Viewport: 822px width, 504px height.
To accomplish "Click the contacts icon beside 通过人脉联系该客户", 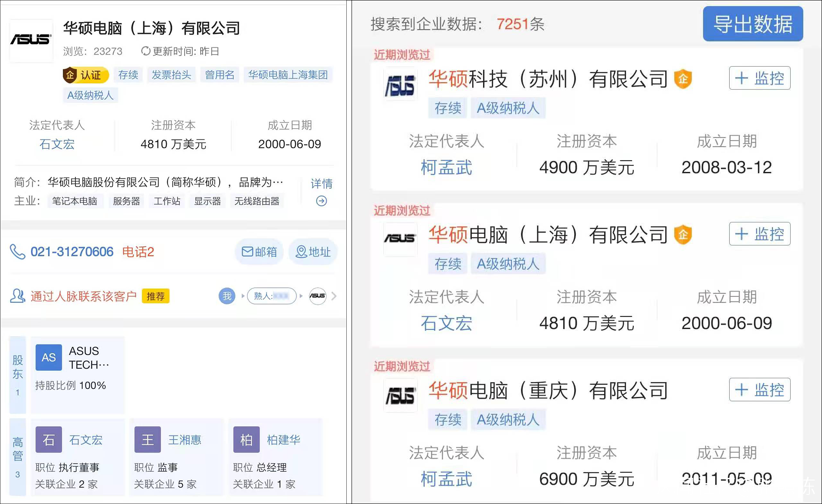I will pyautogui.click(x=17, y=296).
